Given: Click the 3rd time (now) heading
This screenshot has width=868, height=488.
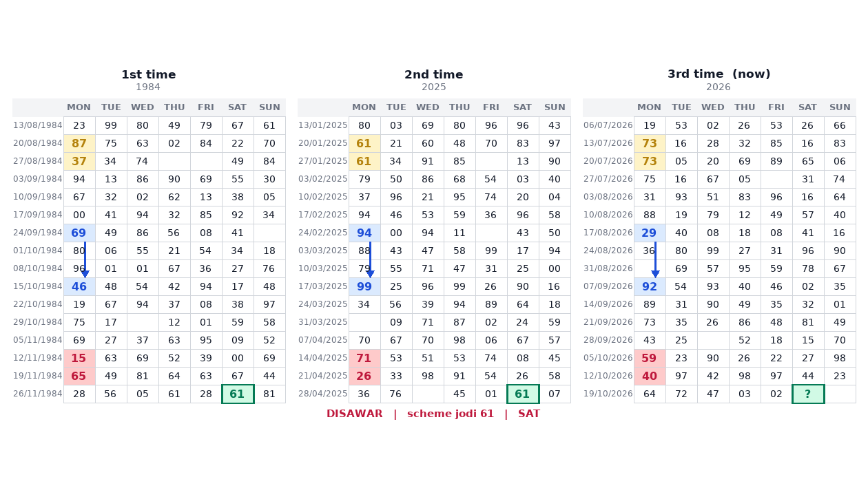Looking at the screenshot, I should click(719, 74).
